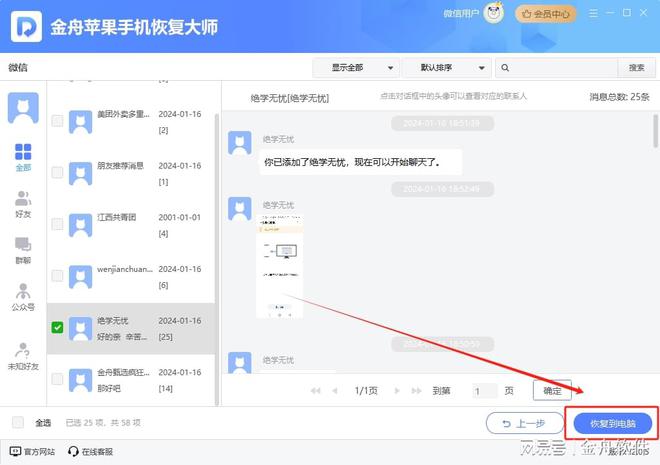Go to next page of messages

tap(397, 391)
